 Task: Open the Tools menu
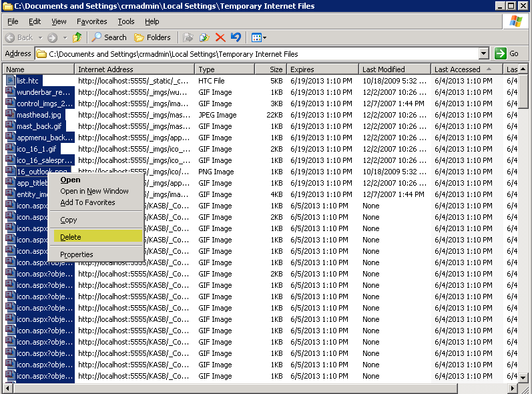click(126, 22)
